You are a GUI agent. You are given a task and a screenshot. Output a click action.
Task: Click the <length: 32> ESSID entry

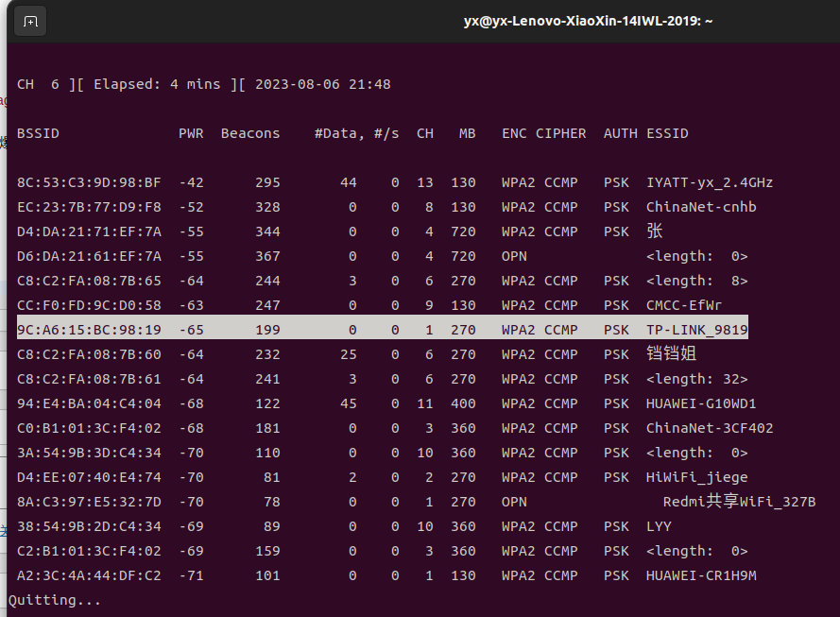pyautogui.click(x=697, y=379)
